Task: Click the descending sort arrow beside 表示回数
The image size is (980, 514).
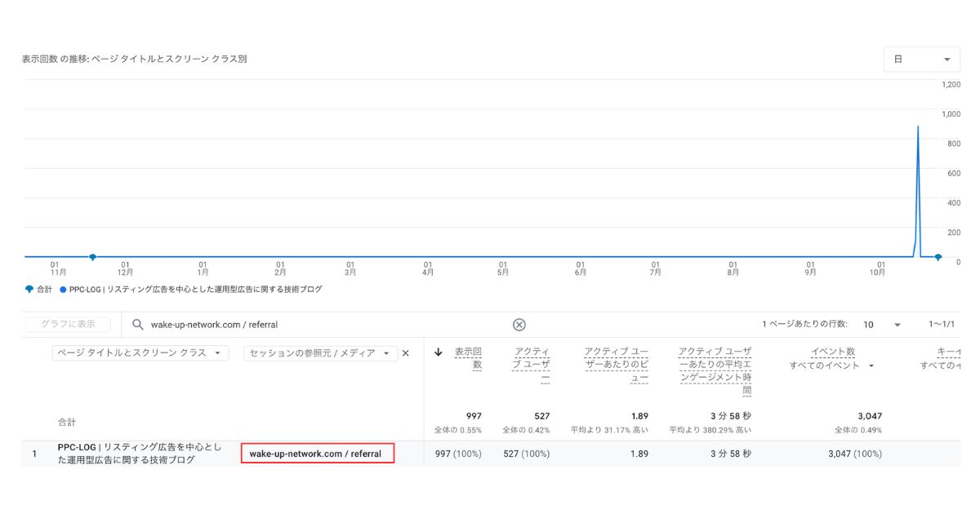Action: coord(439,352)
